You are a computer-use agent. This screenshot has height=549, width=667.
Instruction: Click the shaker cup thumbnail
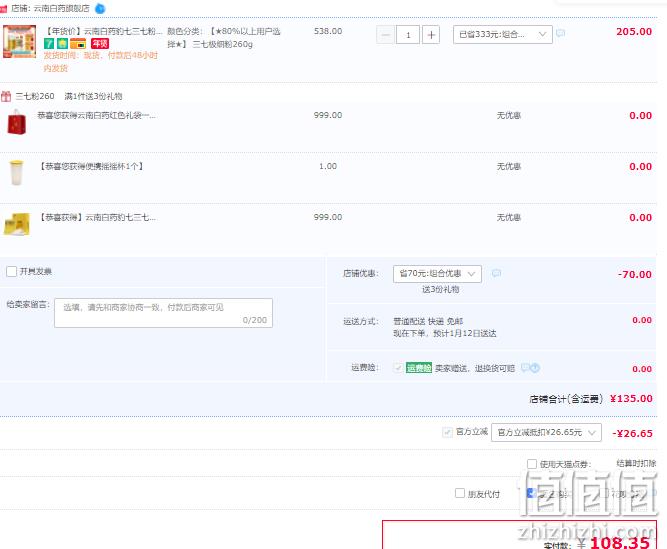click(16, 173)
